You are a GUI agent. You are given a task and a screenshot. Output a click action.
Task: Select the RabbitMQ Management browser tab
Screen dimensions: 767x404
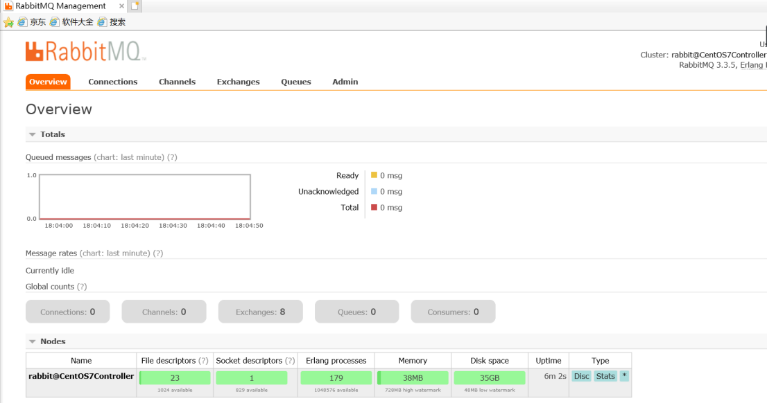coord(60,6)
